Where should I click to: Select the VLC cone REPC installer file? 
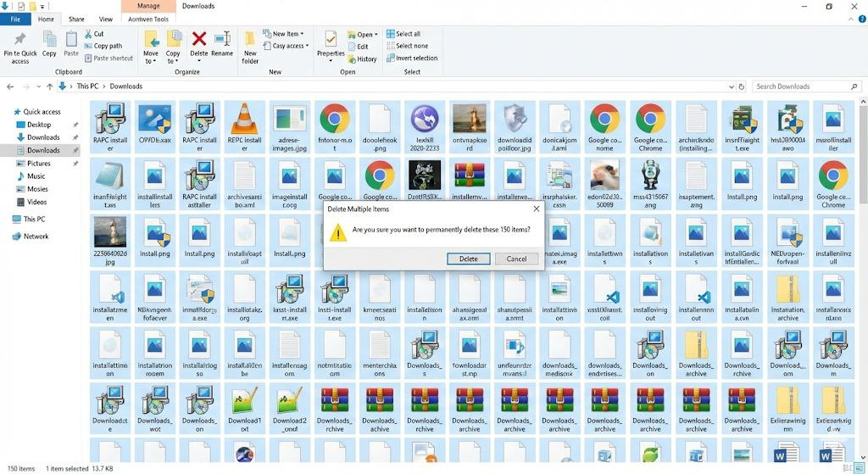tap(244, 127)
